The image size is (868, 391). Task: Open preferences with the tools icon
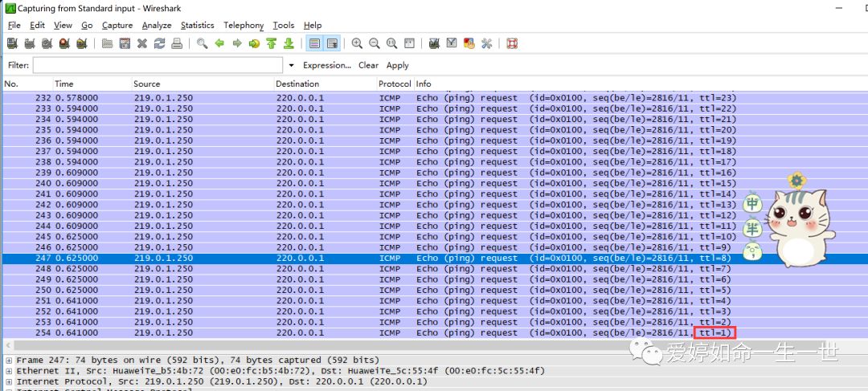click(486, 43)
